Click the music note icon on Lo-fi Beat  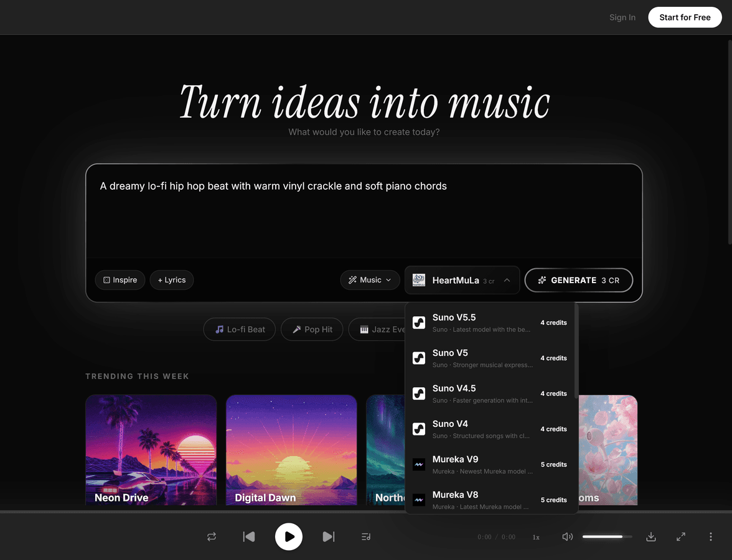pos(219,330)
